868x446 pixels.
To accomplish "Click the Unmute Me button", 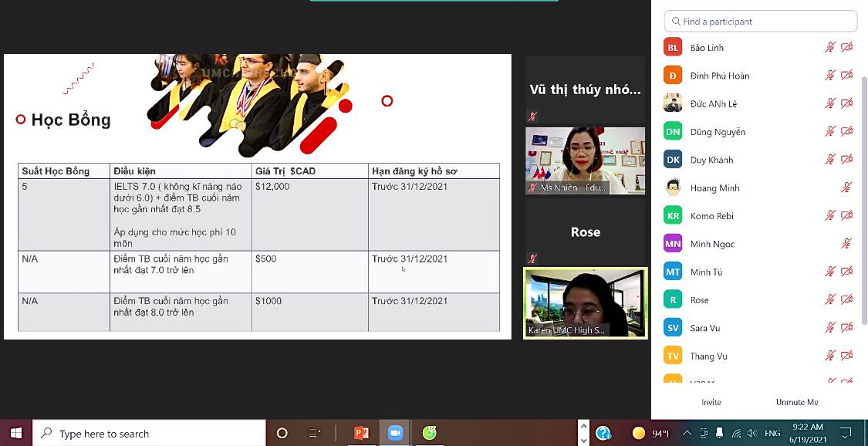I will pos(797,402).
